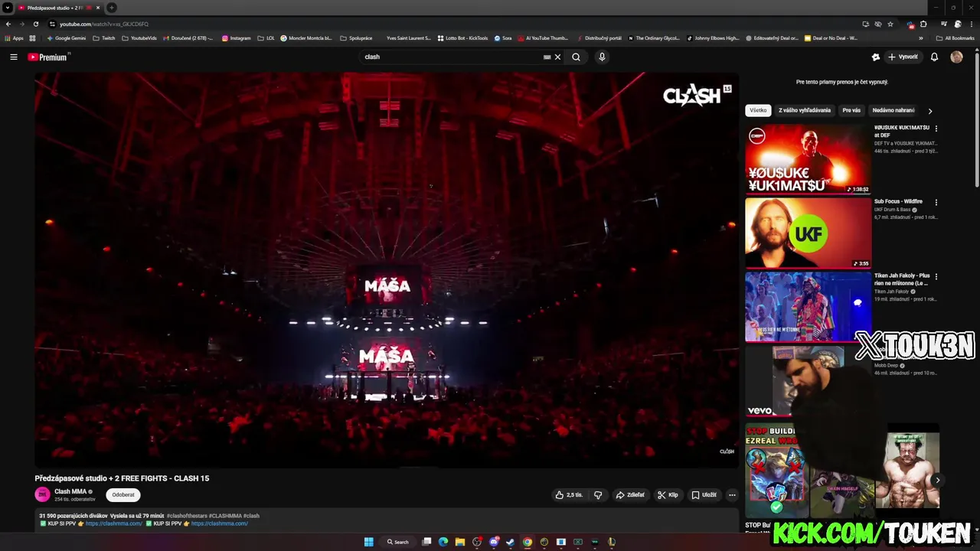Open the Tiken Jah Fakoly video thumbnail

pyautogui.click(x=808, y=307)
